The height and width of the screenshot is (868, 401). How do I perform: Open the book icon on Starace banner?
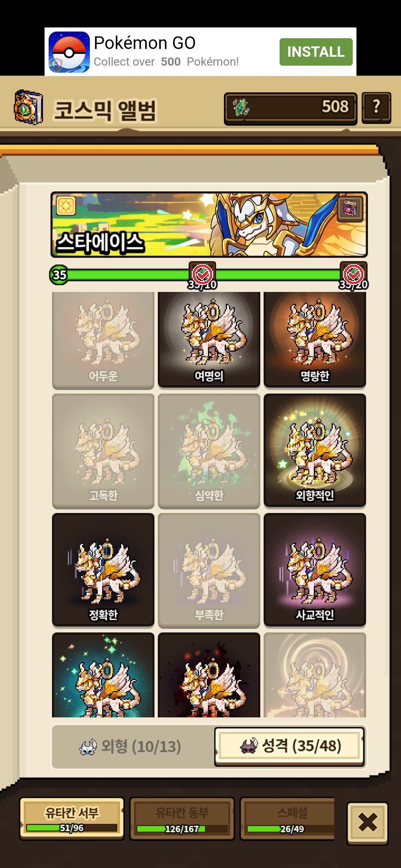click(x=350, y=208)
